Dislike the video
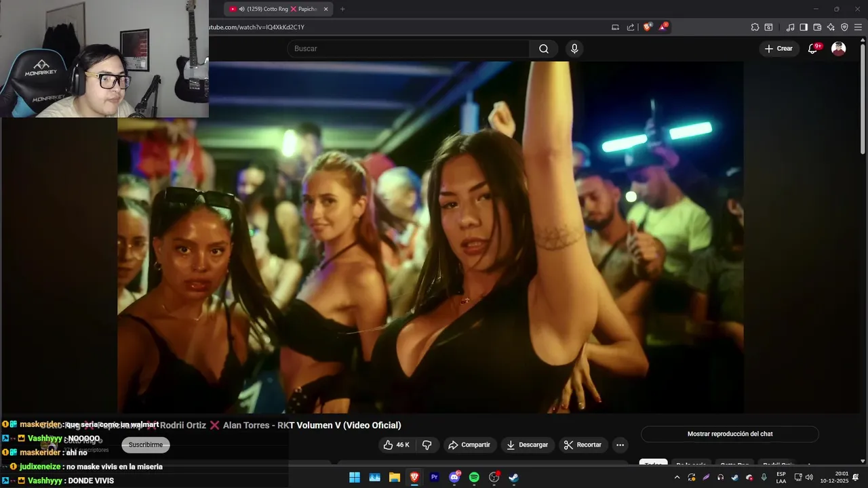This screenshot has width=868, height=488. (x=427, y=445)
